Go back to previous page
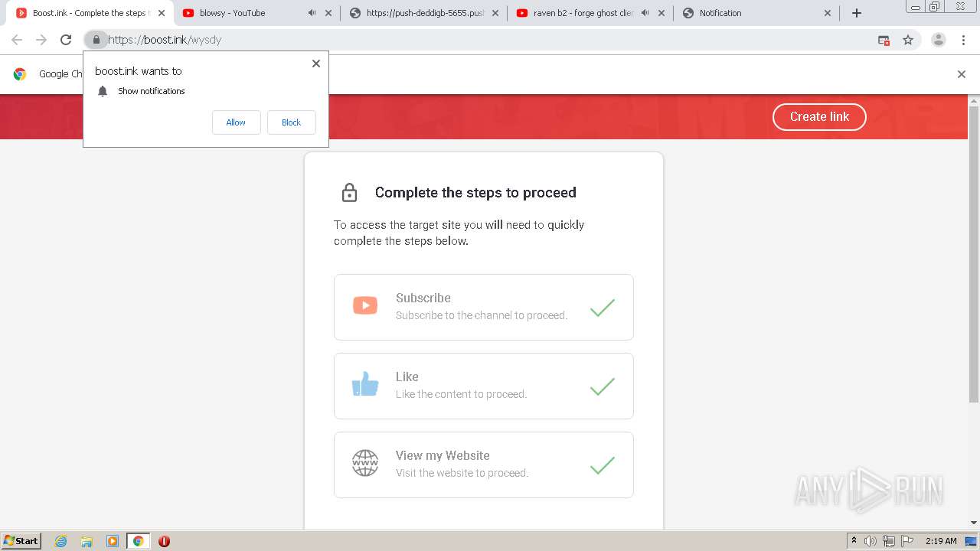Image resolution: width=980 pixels, height=551 pixels. click(17, 40)
